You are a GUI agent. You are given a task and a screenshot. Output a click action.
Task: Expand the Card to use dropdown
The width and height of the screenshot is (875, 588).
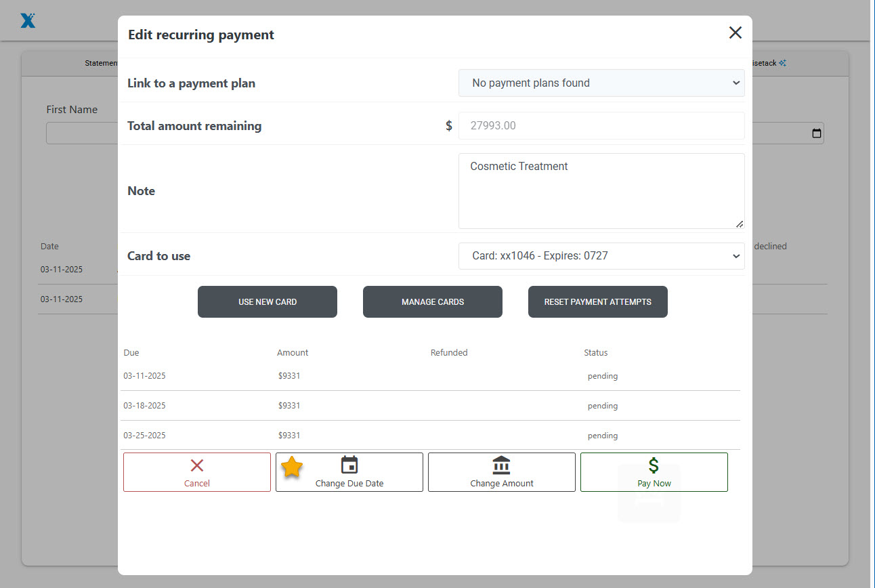pos(601,256)
